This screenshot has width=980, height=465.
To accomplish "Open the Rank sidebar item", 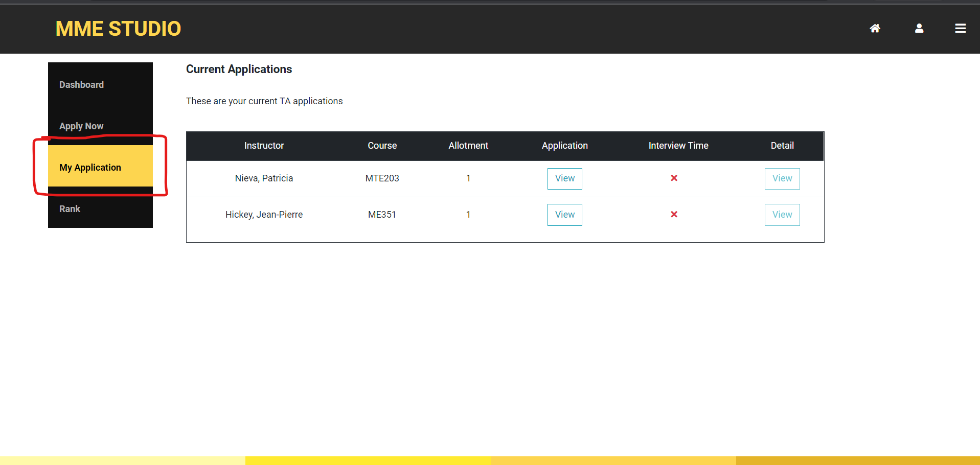I will tap(70, 209).
